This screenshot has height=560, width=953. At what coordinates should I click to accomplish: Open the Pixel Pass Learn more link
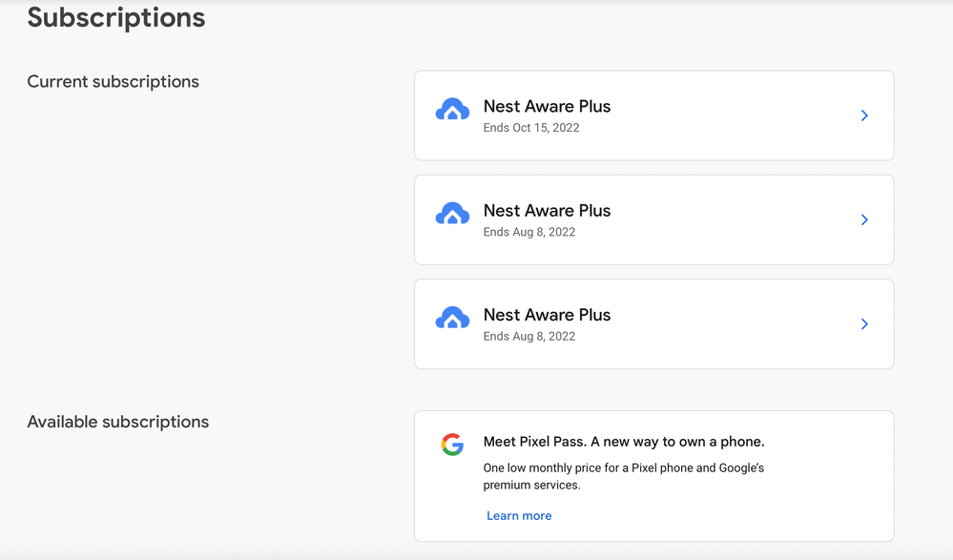(x=519, y=516)
